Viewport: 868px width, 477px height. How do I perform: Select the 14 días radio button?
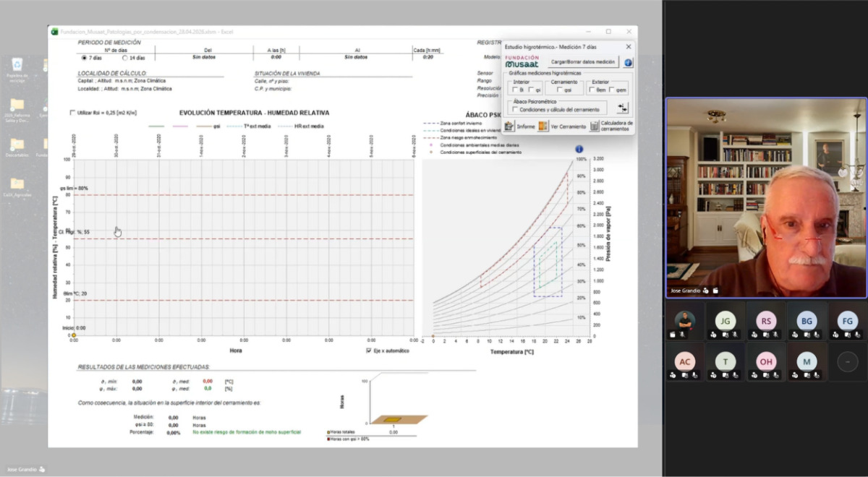pyautogui.click(x=125, y=58)
